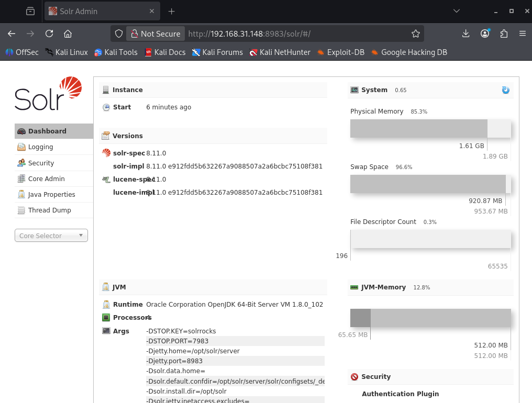The width and height of the screenshot is (532, 403).
Task: Go to browser home page
Action: (x=68, y=33)
